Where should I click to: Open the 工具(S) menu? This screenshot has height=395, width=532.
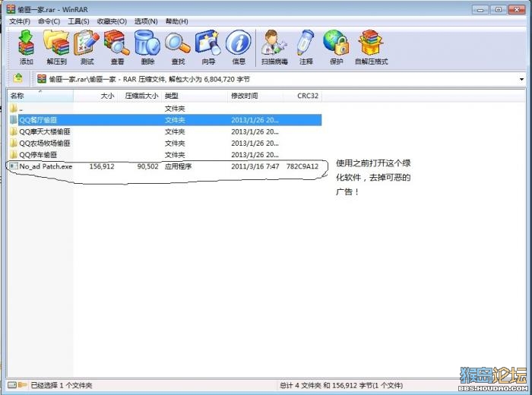point(78,21)
